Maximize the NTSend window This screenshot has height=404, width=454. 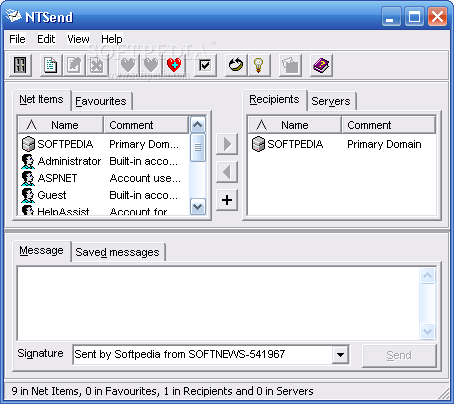tap(414, 16)
